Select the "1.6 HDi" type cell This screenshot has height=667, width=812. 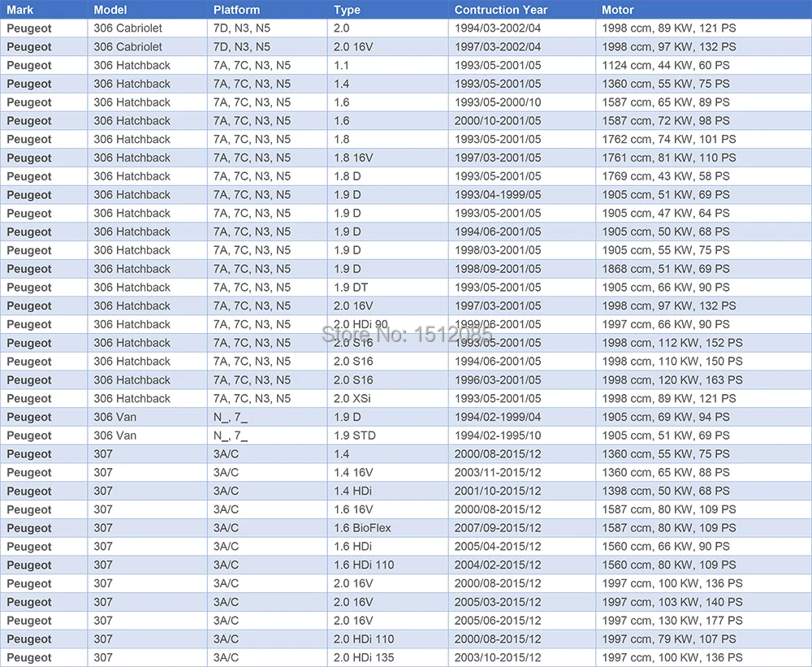[x=388, y=547]
